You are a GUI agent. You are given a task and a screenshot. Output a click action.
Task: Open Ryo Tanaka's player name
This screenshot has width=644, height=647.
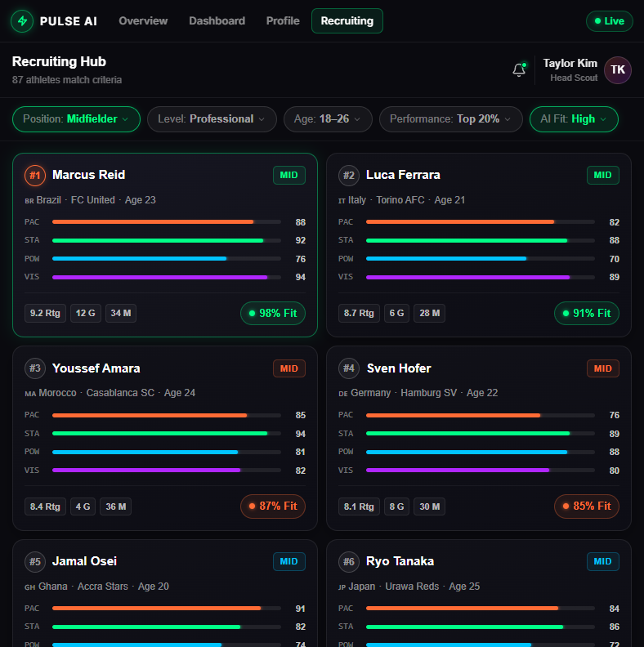pos(400,561)
